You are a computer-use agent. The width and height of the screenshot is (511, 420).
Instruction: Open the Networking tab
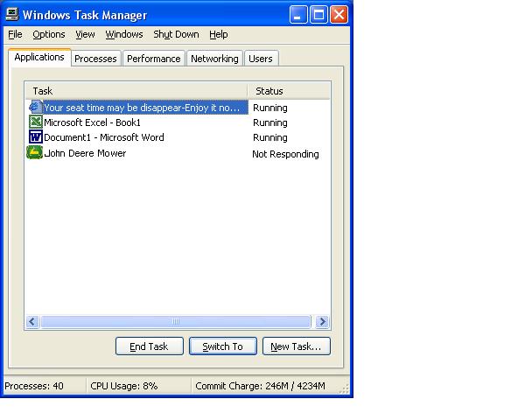[214, 59]
